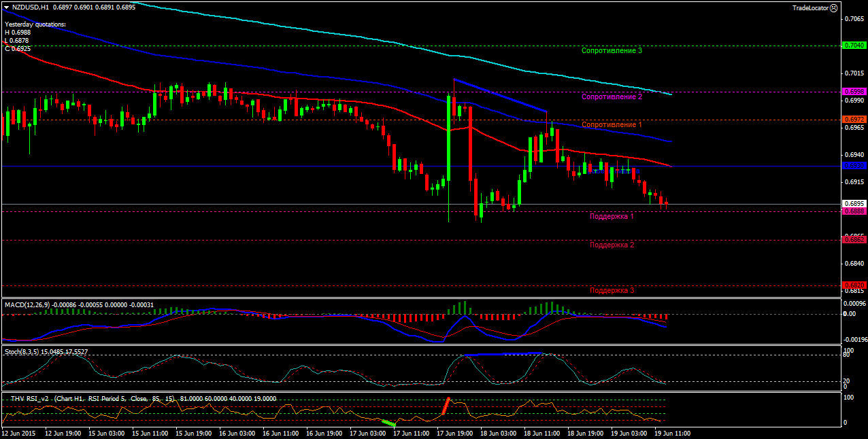This screenshot has height=439, width=868.
Task: Select the Сопротивление 2 resistance label
Action: pos(612,96)
